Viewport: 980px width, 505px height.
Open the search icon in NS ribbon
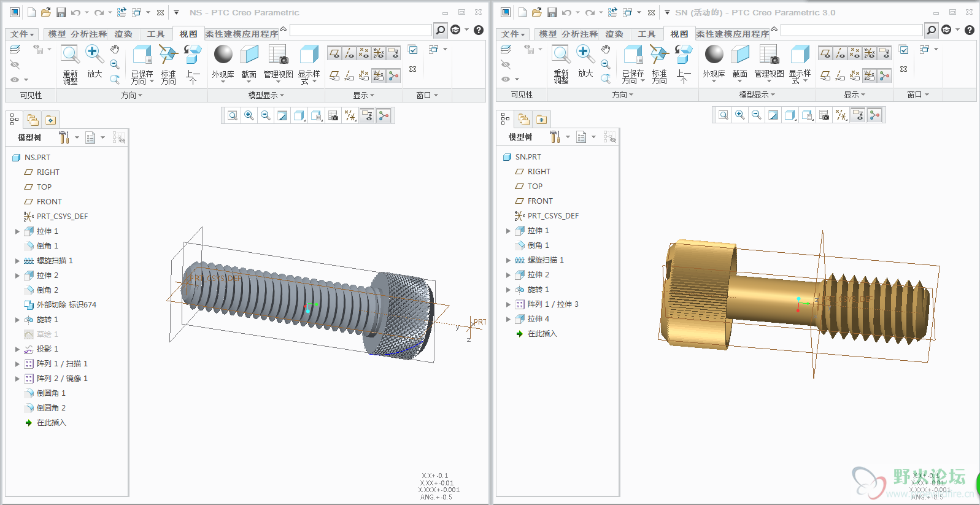click(440, 30)
